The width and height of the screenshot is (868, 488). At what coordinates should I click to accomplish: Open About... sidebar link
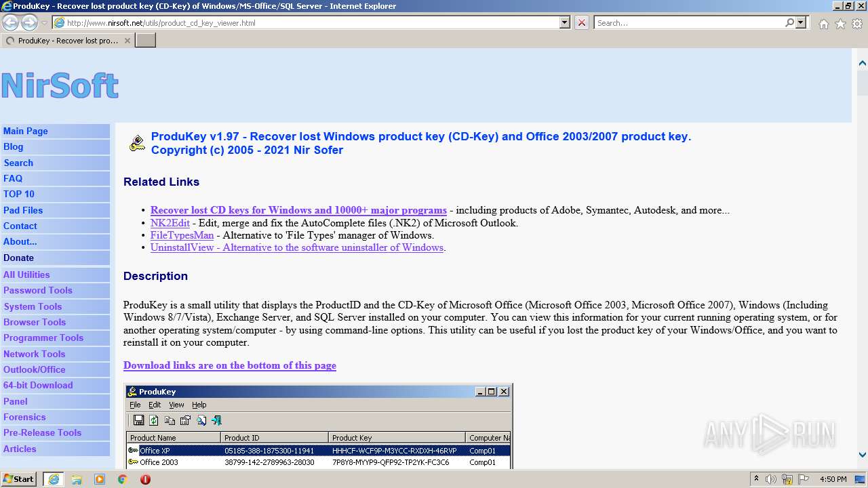pyautogui.click(x=55, y=241)
